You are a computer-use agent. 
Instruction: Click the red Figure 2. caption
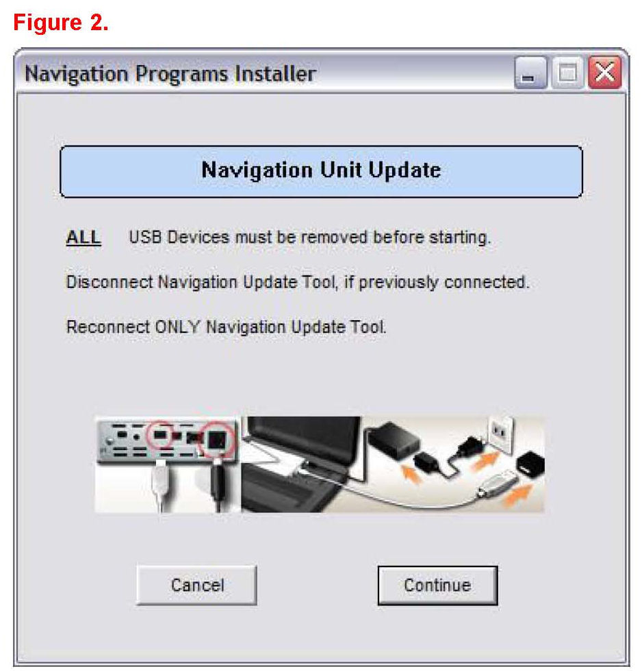tap(61, 23)
